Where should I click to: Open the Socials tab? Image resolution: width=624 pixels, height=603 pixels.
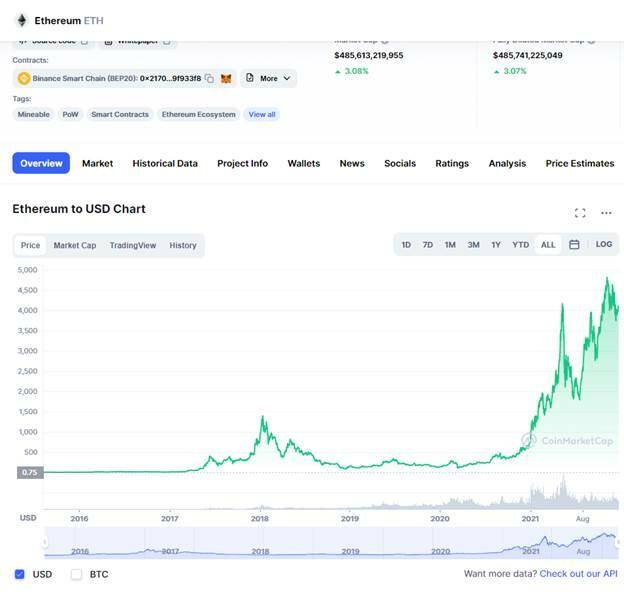click(x=400, y=163)
